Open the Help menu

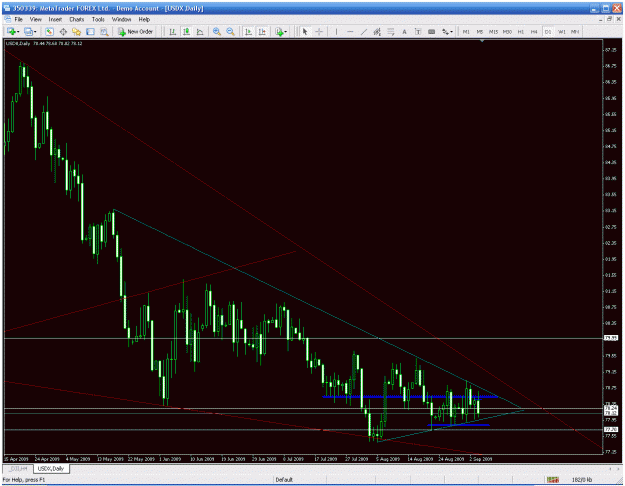tap(144, 19)
